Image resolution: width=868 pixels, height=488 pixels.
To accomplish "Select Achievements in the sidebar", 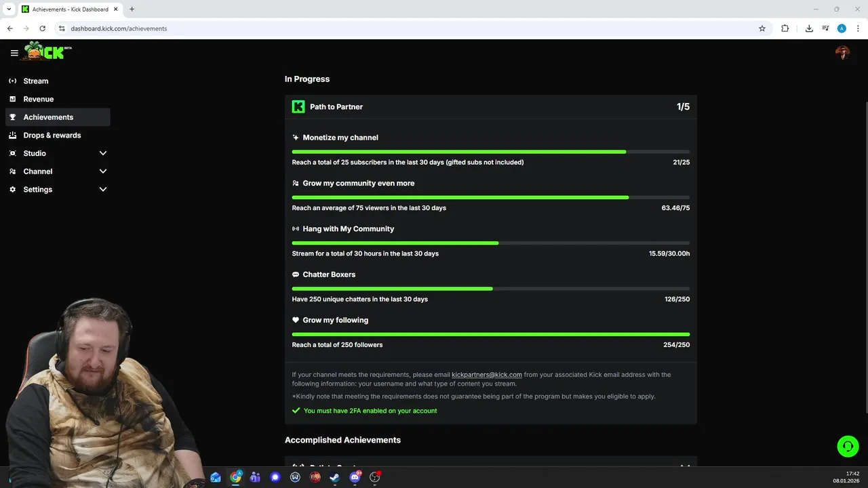I will coord(58,117).
